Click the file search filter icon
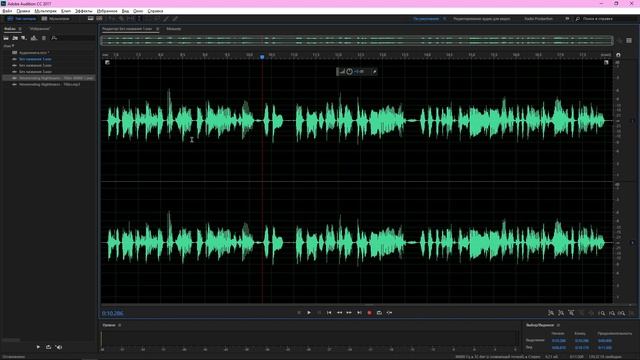This screenshot has width=640, height=360. [x=54, y=38]
